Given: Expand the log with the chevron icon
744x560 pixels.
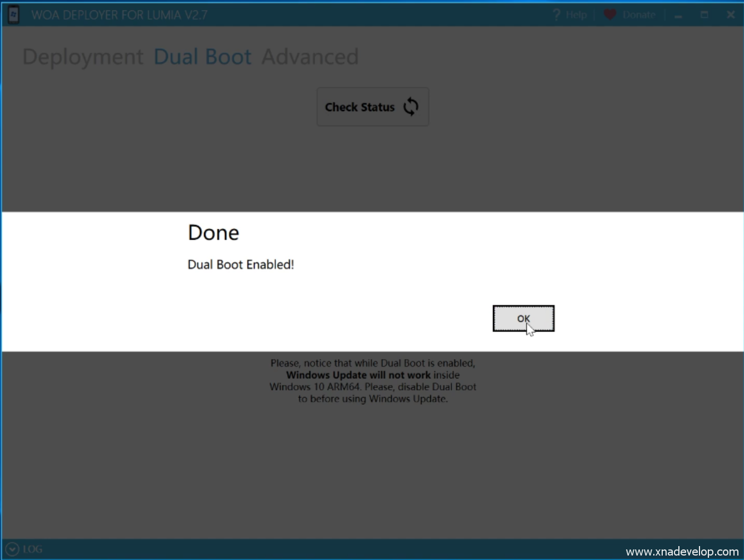Looking at the screenshot, I should [x=12, y=549].
